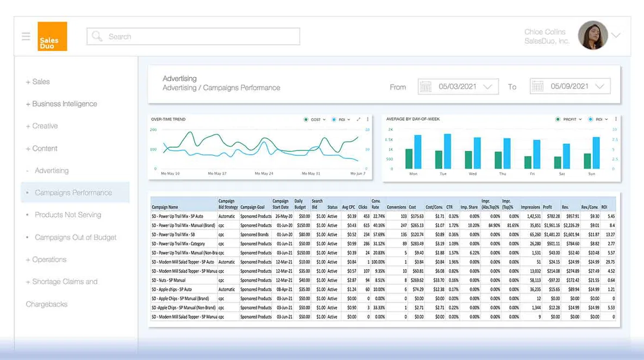Click the blue Sunday bar in Day-of-Week chart
Image resolution: width=644 pixels, height=360 pixels.
[x=596, y=153]
